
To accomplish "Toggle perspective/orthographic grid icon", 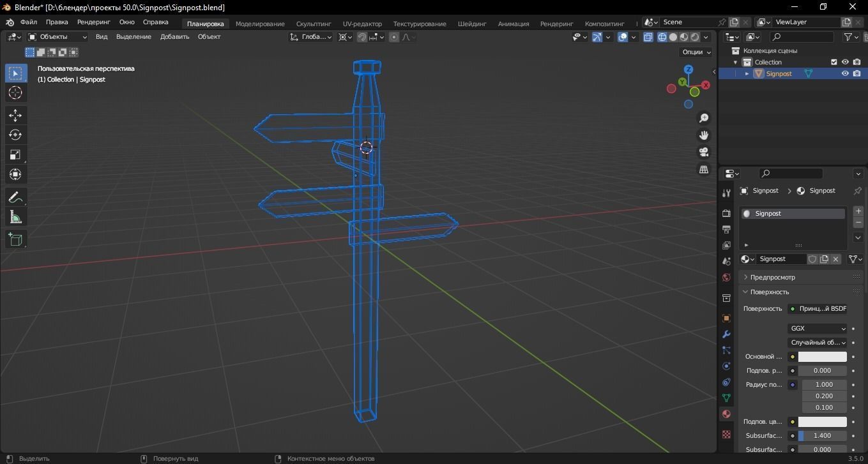I will (704, 170).
